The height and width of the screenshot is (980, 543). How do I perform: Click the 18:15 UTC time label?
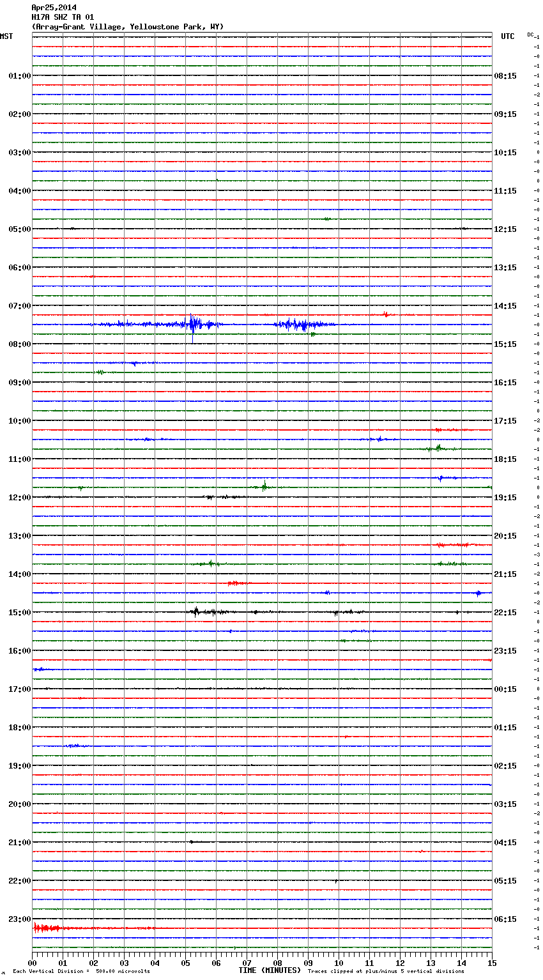click(x=505, y=459)
